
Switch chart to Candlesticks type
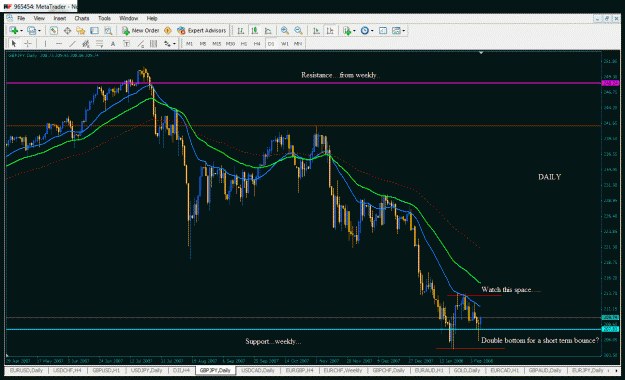tap(255, 31)
